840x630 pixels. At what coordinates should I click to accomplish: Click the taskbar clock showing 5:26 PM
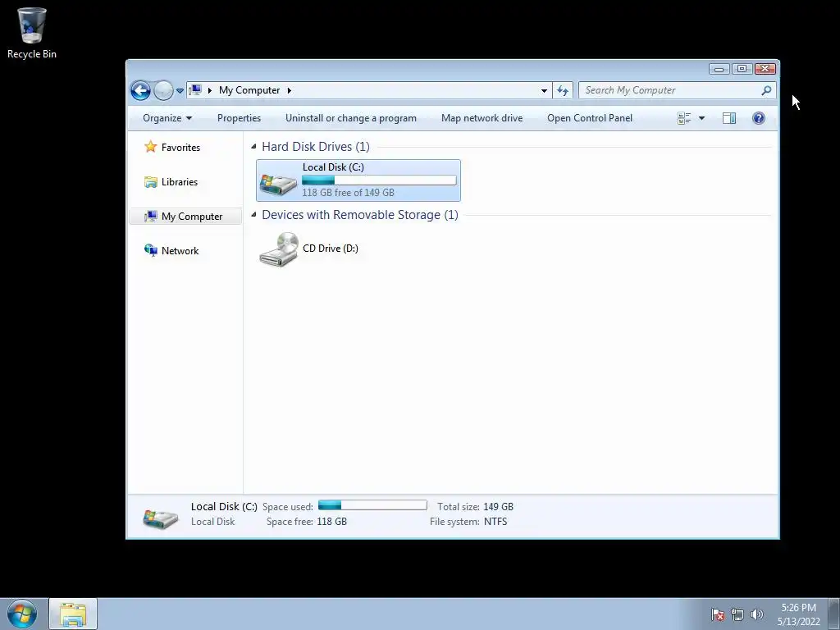[x=799, y=614]
